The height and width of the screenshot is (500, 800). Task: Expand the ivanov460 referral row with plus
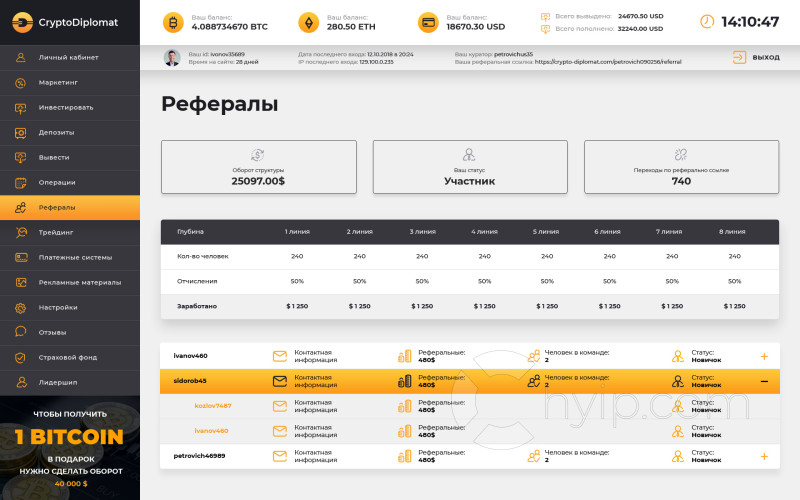point(764,356)
